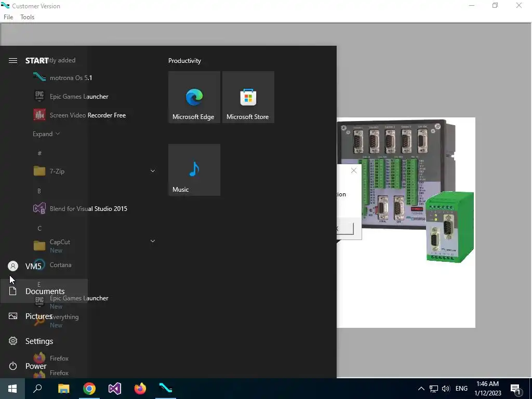Open the Microsoft Store tile
Image resolution: width=532 pixels, height=399 pixels.
[x=248, y=97]
